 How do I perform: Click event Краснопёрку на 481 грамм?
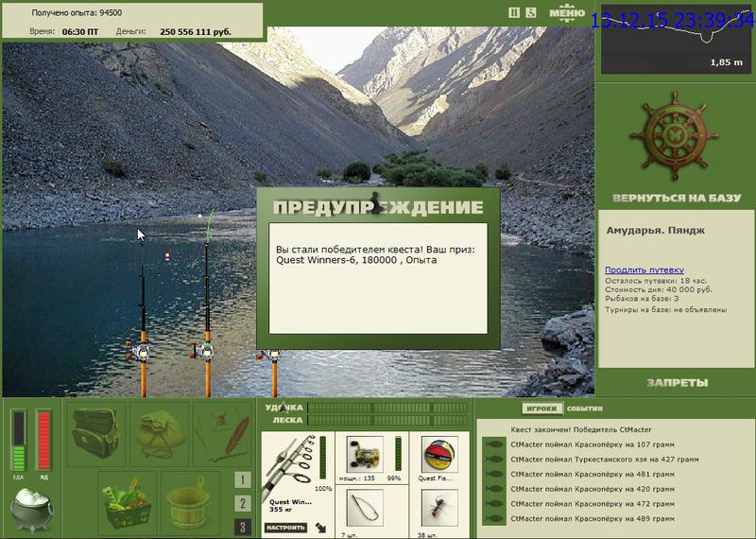click(x=593, y=475)
